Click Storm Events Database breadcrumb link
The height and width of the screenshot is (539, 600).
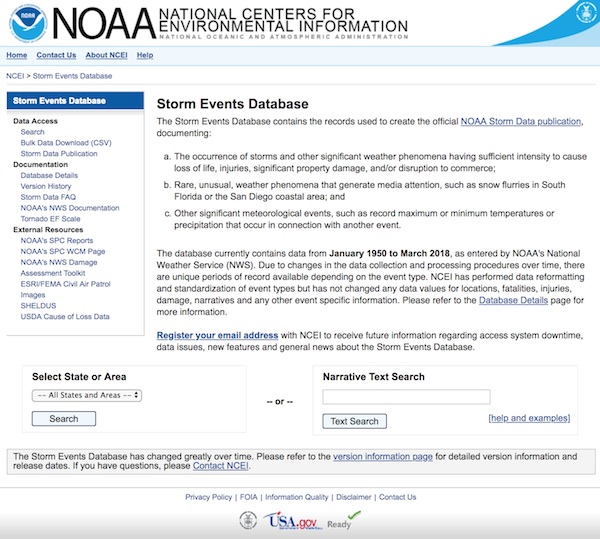click(x=72, y=76)
